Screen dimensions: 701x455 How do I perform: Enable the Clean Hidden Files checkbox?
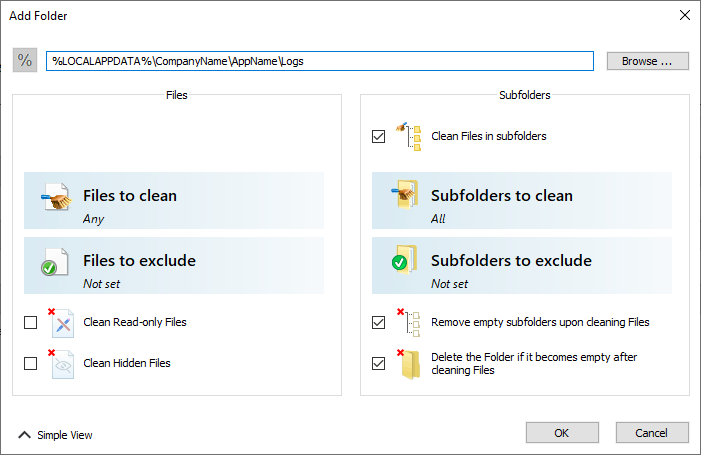(x=30, y=363)
